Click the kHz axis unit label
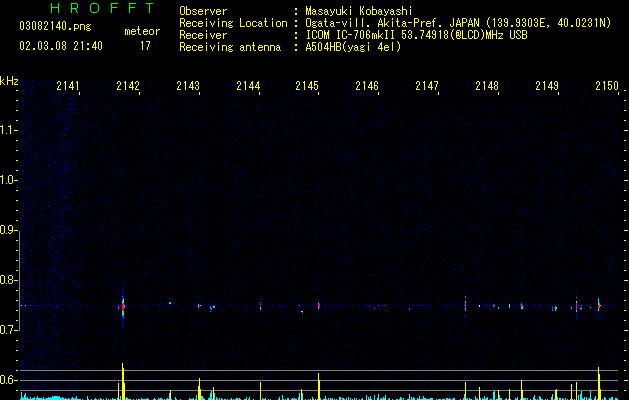Screen dimensions: 629x400 [x=9, y=81]
